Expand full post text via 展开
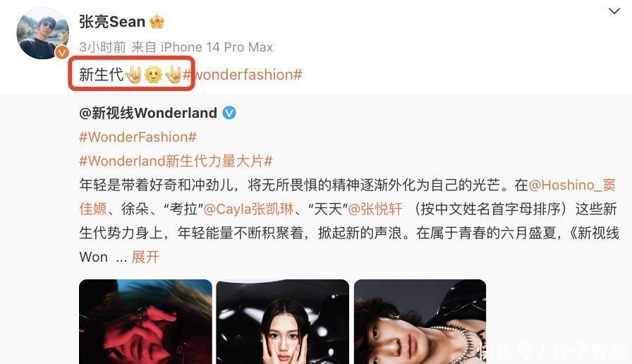632x364 pixels. pos(145,257)
